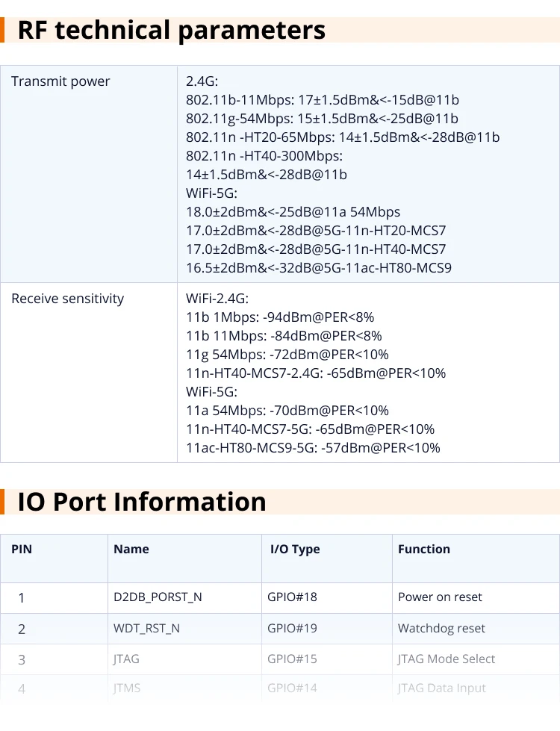Click the "RF technical parameters" heading
The width and height of the screenshot is (560, 731).
coord(172,31)
